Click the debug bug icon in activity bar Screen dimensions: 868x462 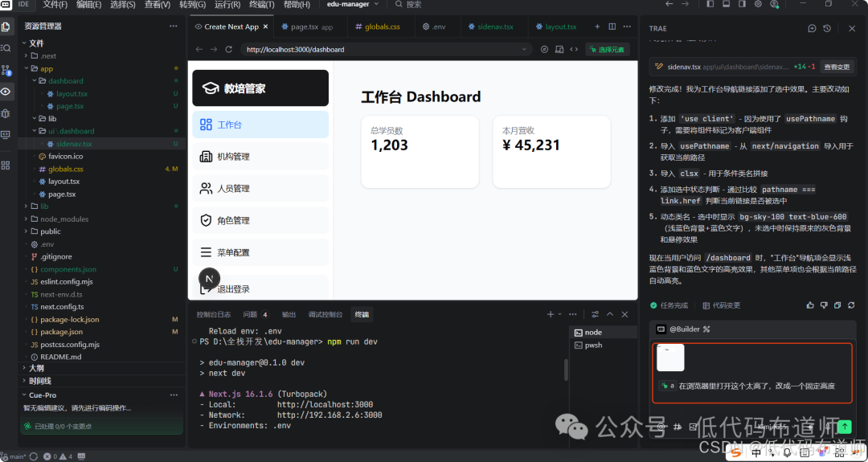coord(6,113)
